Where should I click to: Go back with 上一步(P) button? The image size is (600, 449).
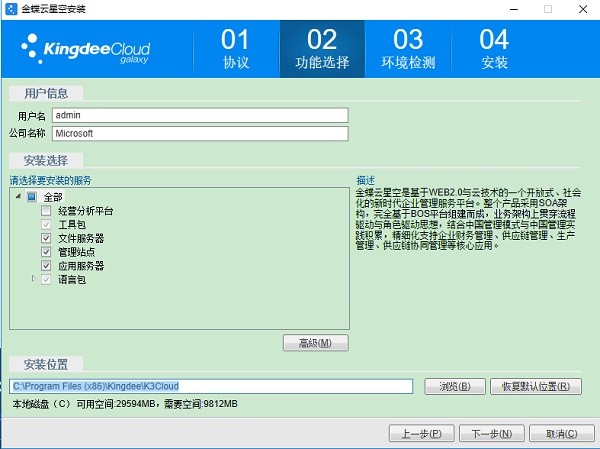click(x=422, y=433)
